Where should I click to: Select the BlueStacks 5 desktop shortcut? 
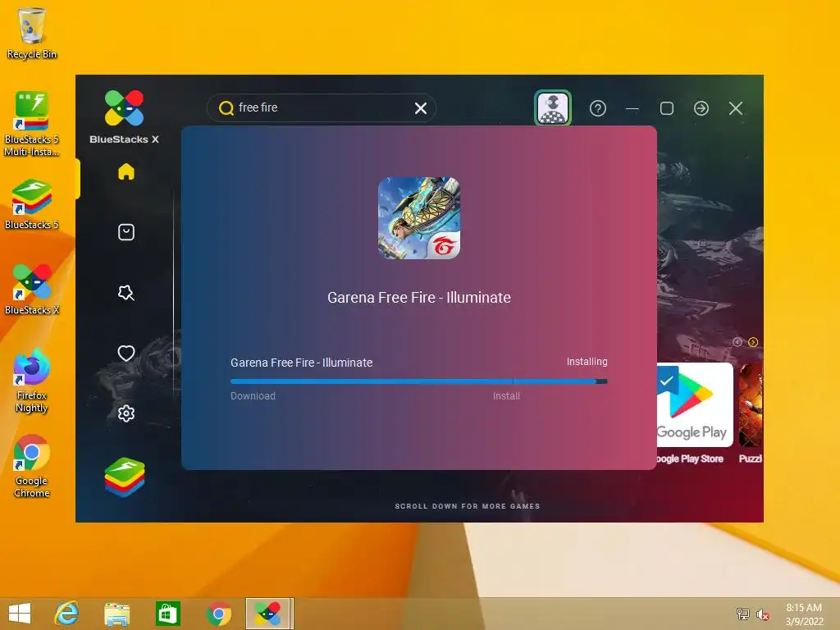click(x=32, y=204)
